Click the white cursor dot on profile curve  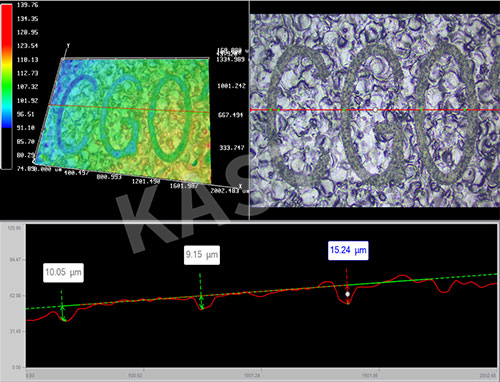point(348,294)
